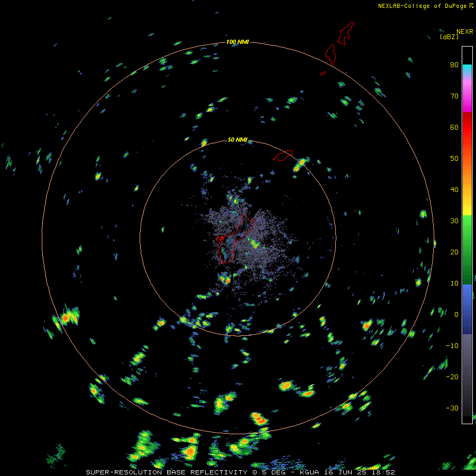
Task: Click the SUPER-RESOLUTION BASE REFLECTIVITY caption text
Action: tap(167, 472)
